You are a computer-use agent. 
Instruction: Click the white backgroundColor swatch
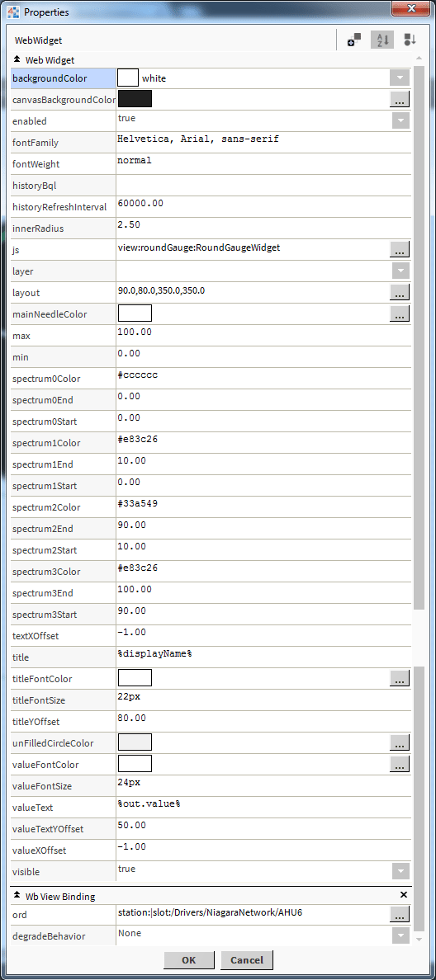pyautogui.click(x=128, y=78)
